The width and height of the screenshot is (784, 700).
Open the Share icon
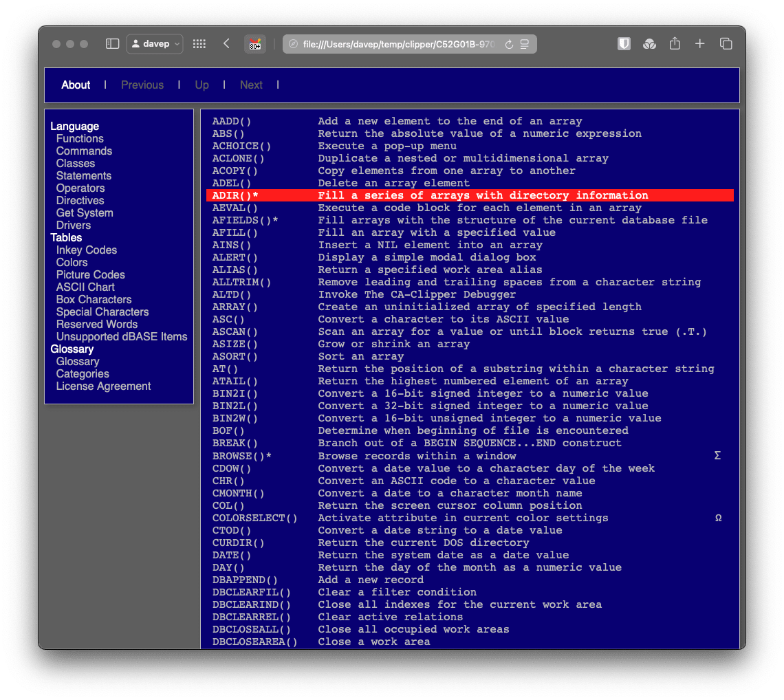(x=675, y=43)
